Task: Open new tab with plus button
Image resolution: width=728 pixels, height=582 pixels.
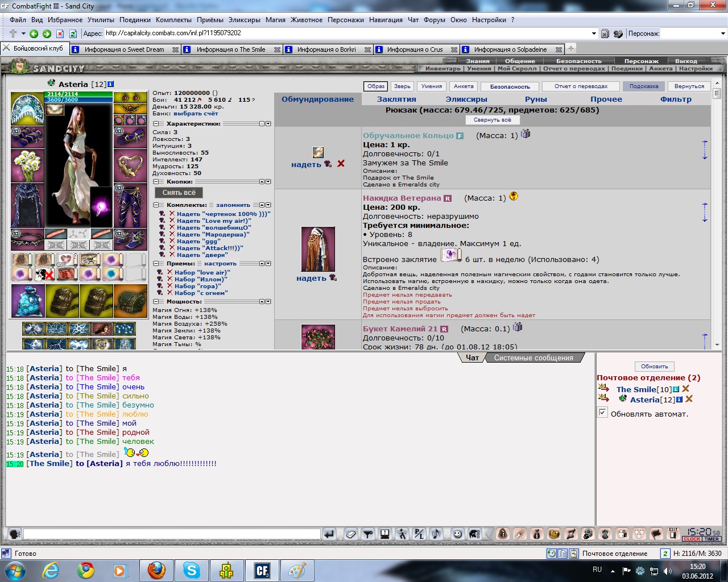Action: tap(571, 49)
